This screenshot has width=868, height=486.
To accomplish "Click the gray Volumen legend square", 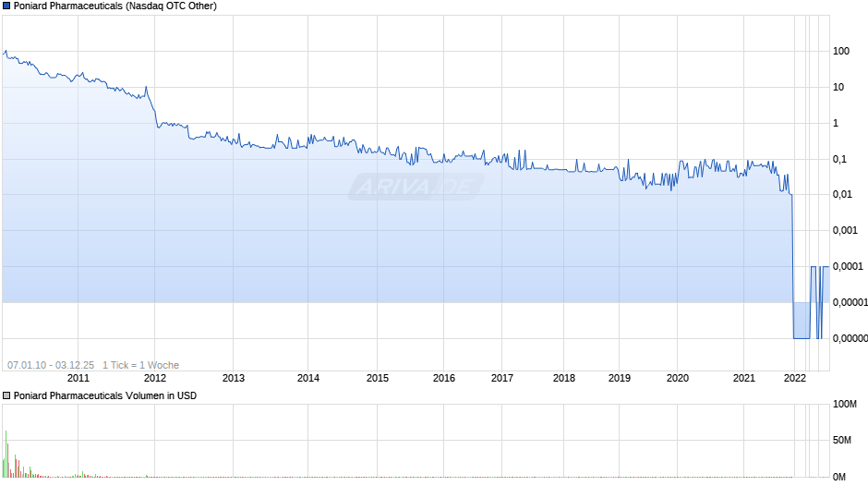I will click(6, 395).
